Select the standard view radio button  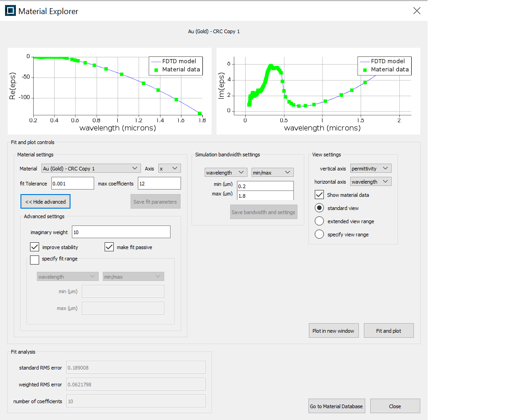point(319,208)
